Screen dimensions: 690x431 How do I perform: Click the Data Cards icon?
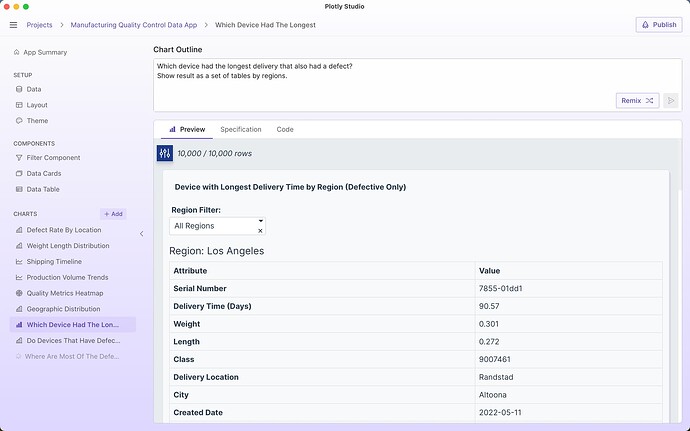pyautogui.click(x=19, y=173)
